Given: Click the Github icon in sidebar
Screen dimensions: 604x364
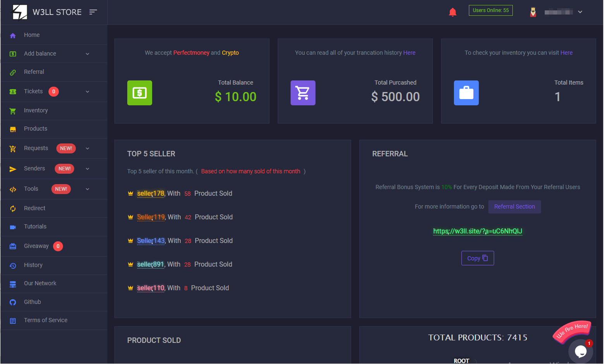Looking at the screenshot, I should pos(13,302).
